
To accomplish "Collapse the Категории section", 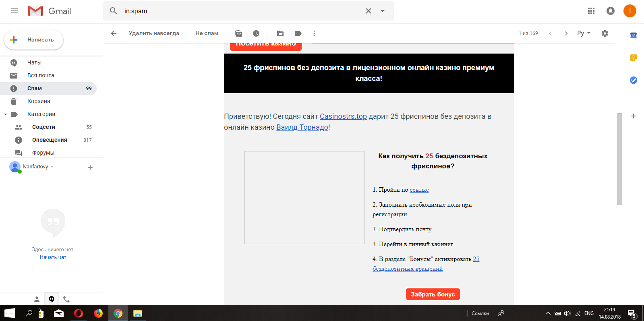I will coord(6,114).
